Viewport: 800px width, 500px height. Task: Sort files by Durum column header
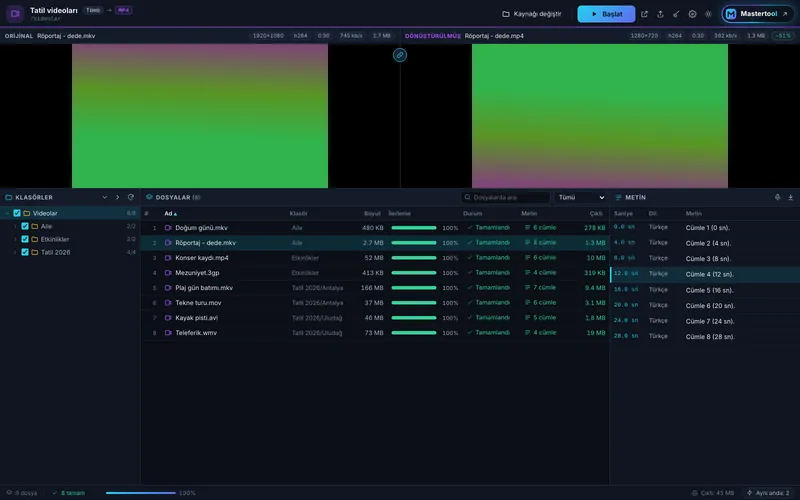coord(472,214)
